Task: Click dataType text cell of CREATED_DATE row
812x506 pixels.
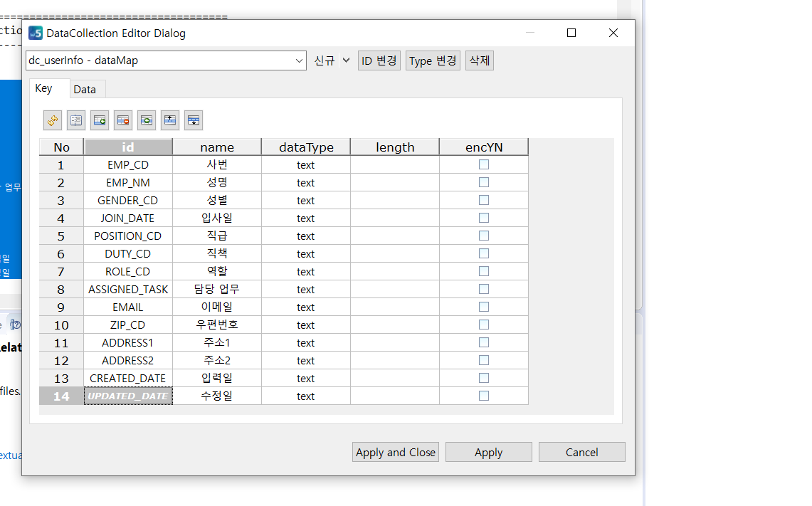Action: click(306, 379)
